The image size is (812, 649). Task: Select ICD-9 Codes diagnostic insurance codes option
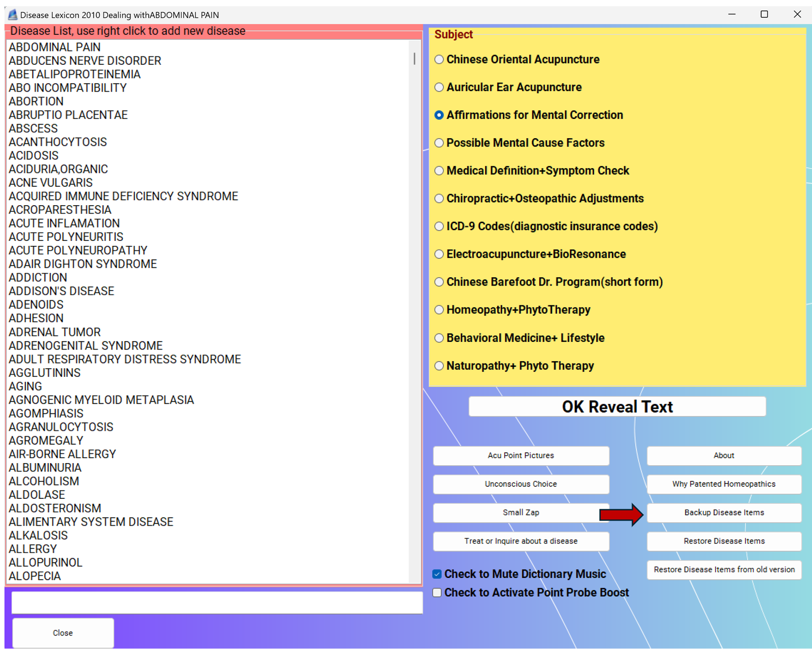click(439, 227)
